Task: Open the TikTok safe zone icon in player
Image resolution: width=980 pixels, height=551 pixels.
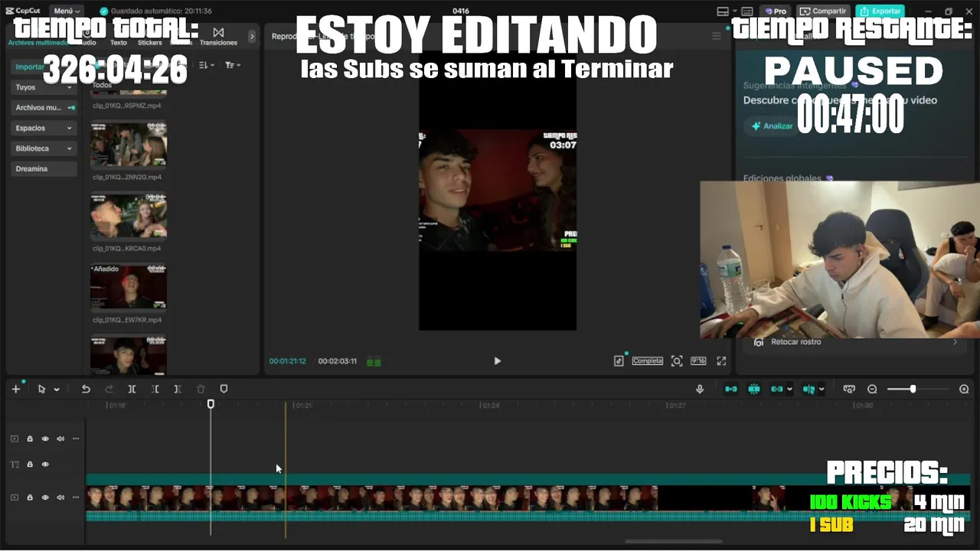Action: 619,360
